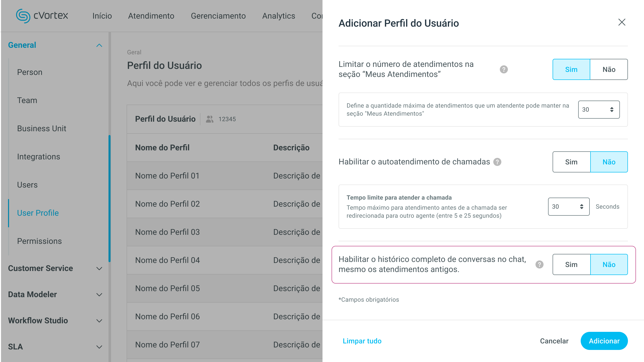644x362 pixels.
Task: Click the Limpar tudo link
Action: click(362, 341)
